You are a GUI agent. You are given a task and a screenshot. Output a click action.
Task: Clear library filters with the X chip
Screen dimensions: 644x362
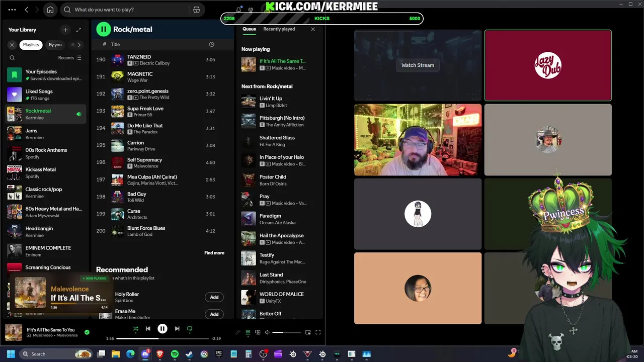pyautogui.click(x=12, y=45)
